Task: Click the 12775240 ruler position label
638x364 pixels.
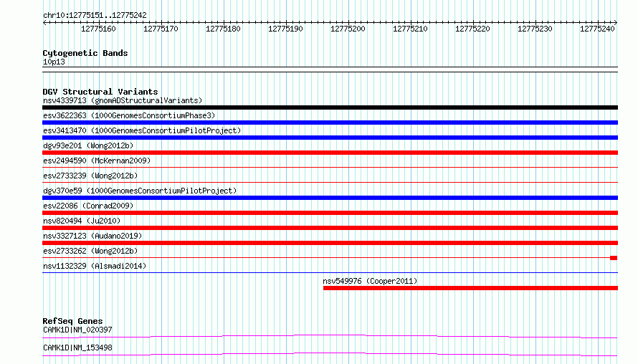Action: click(597, 29)
